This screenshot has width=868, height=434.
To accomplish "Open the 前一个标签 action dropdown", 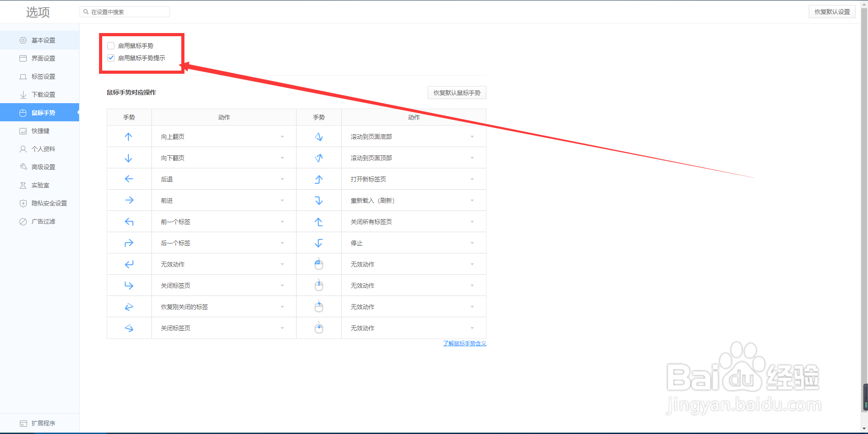I will pyautogui.click(x=224, y=222).
